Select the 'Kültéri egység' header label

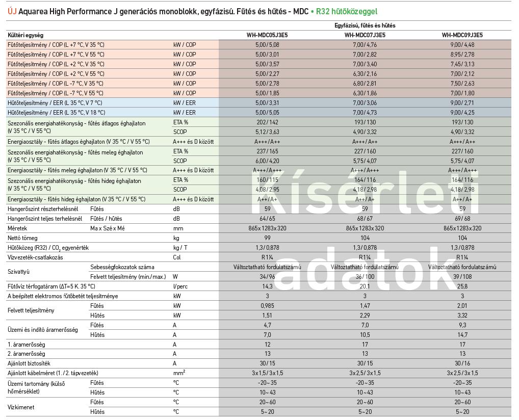[25, 35]
